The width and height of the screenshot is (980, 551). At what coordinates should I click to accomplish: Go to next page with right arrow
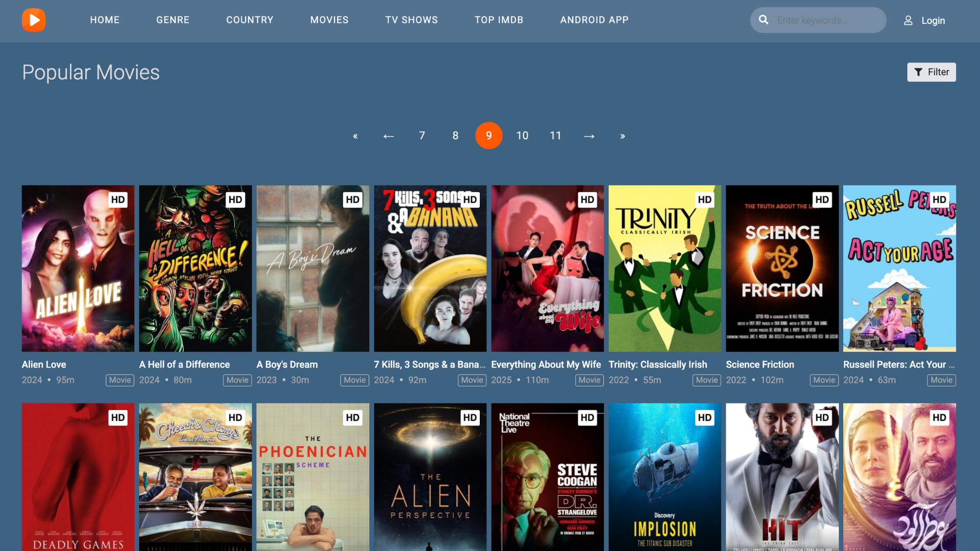(589, 136)
